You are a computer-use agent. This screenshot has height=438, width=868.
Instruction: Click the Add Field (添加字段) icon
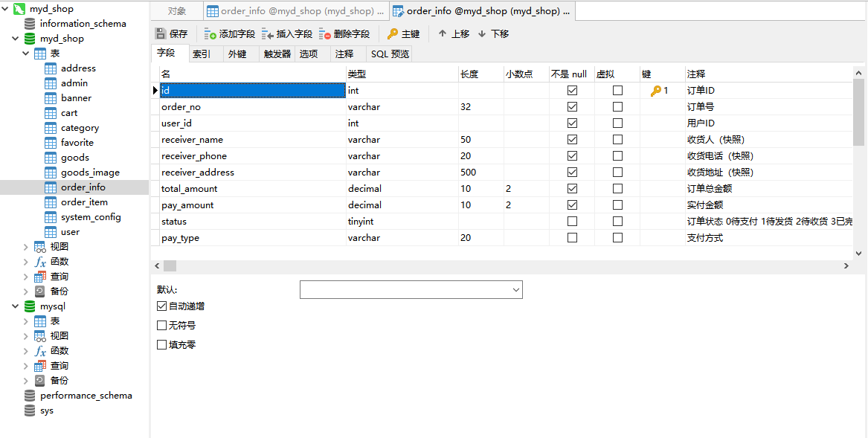210,33
